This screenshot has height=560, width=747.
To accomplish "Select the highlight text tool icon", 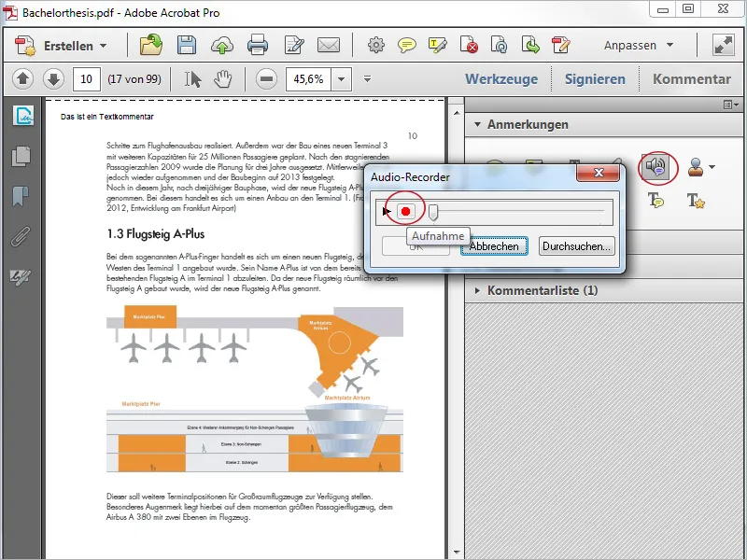I will click(x=437, y=45).
